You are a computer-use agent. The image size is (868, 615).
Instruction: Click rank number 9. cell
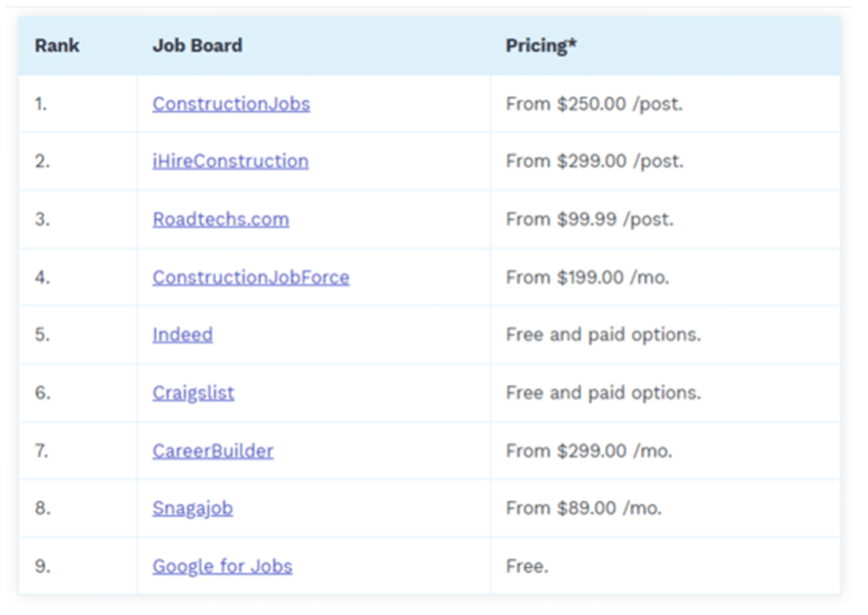[78, 566]
